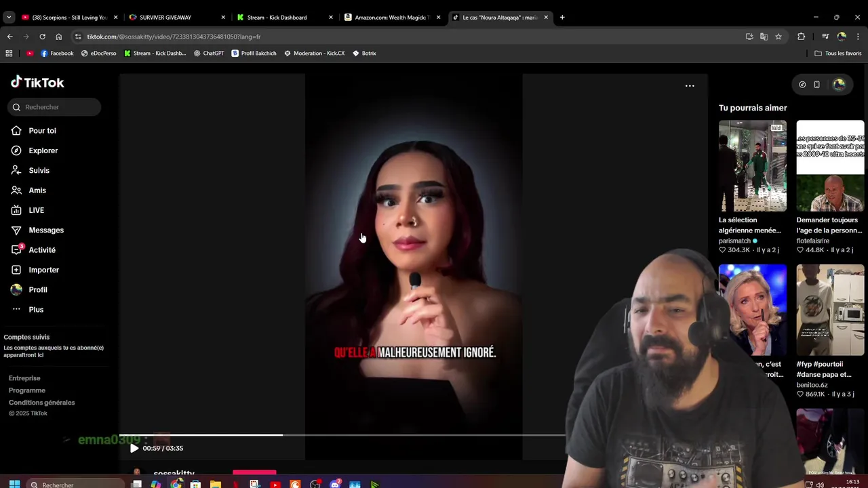The width and height of the screenshot is (868, 488).
Task: Bookmark this page with the star
Action: (x=778, y=37)
